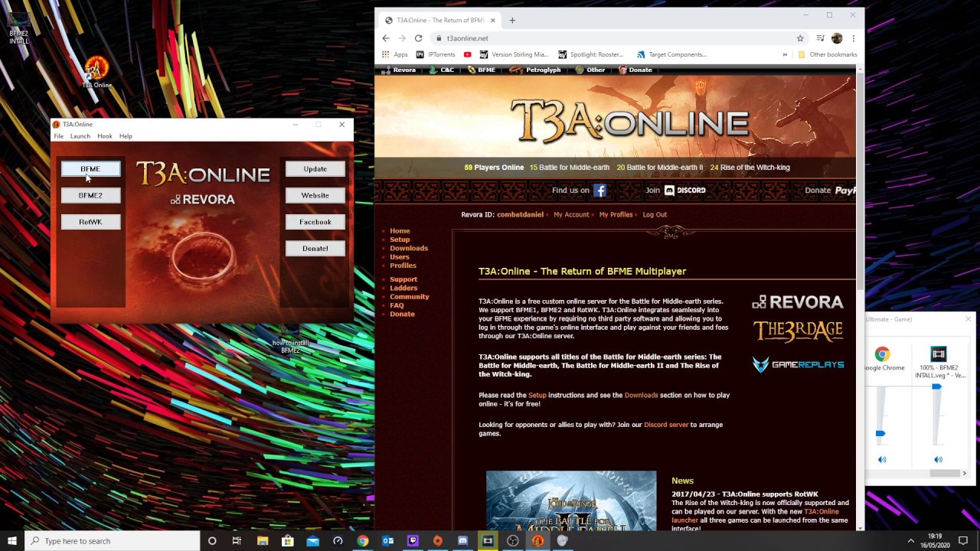This screenshot has width=980, height=551.
Task: Launch BFME2 from T3A:Online launcher
Action: pyautogui.click(x=90, y=195)
